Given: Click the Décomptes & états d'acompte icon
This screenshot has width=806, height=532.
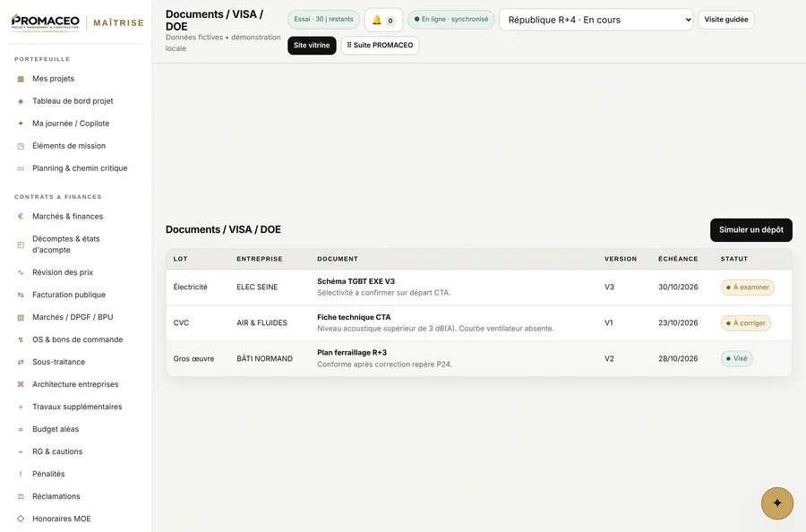Looking at the screenshot, I should [21, 245].
